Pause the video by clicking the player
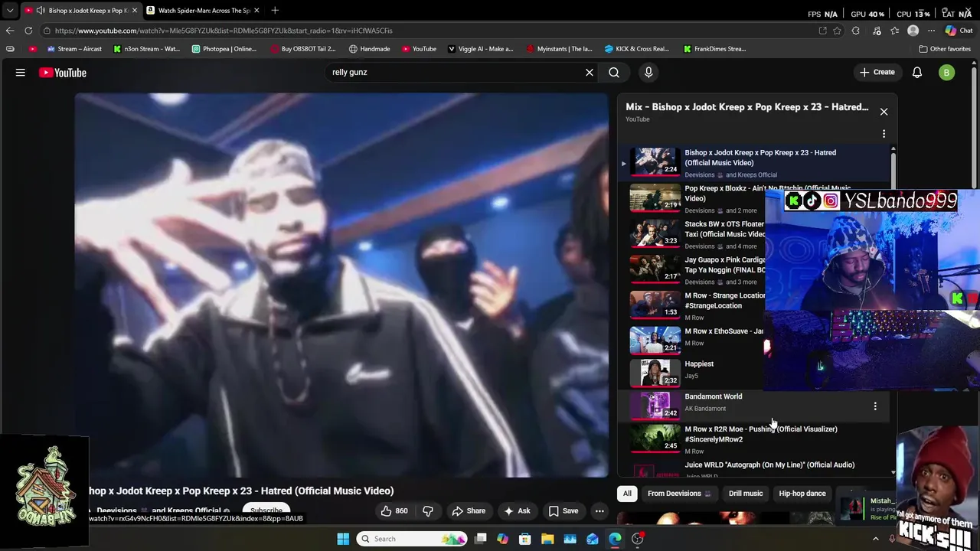 341,285
